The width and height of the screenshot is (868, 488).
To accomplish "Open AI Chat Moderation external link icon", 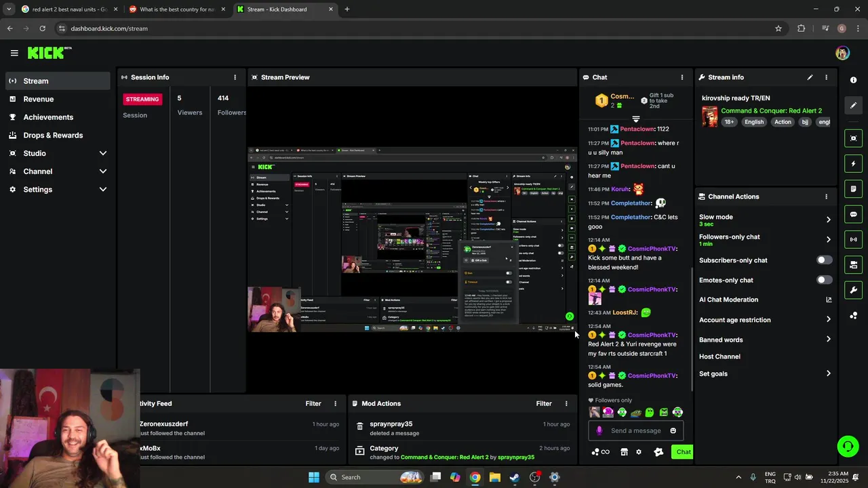I will pyautogui.click(x=828, y=300).
